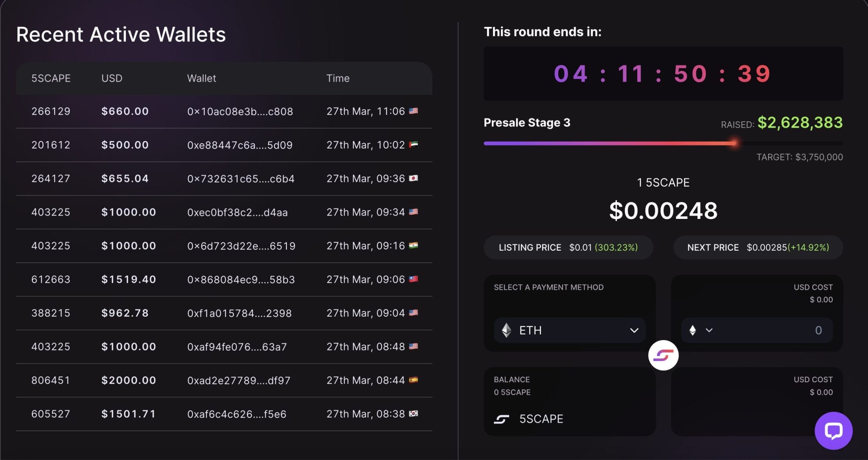The width and height of the screenshot is (868, 460).
Task: Click the NEXT PRICE pill
Action: (x=758, y=248)
